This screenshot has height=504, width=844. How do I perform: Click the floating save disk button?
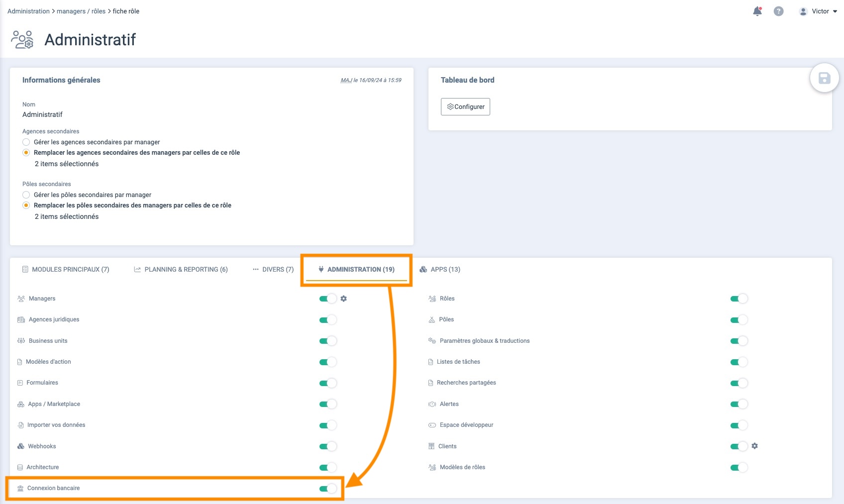point(824,78)
